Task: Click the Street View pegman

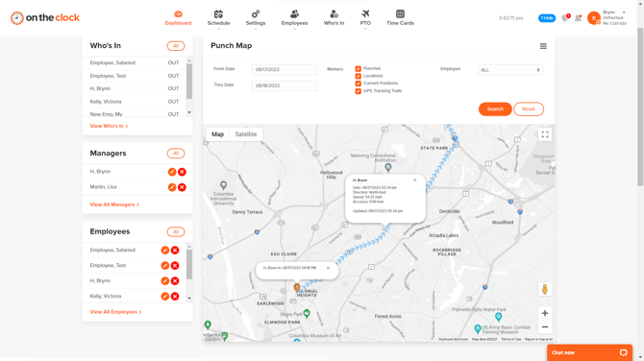Action: tap(545, 289)
